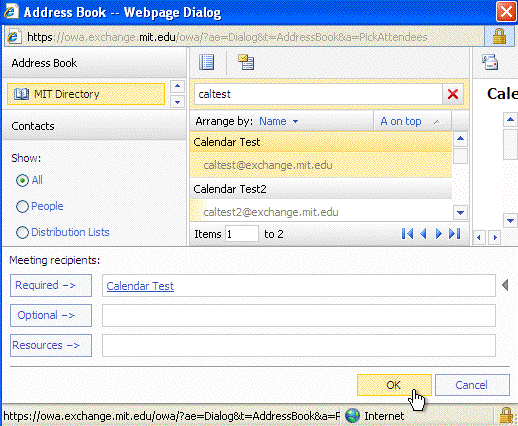This screenshot has height=426, width=518.
Task: Collapse details pane with left-pointing triangle
Action: [505, 285]
